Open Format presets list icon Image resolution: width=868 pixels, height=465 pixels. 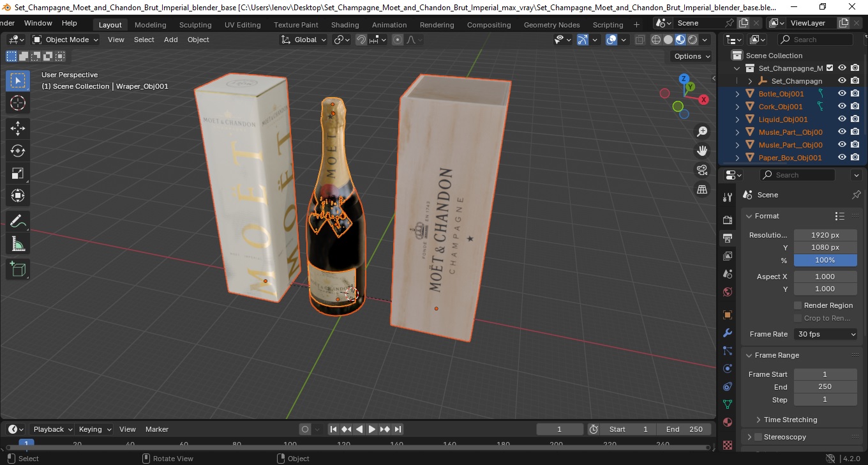840,216
